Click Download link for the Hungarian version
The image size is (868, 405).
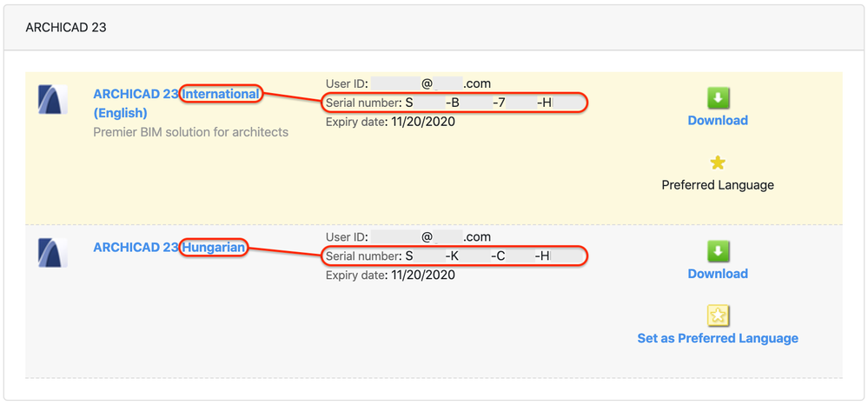(718, 274)
